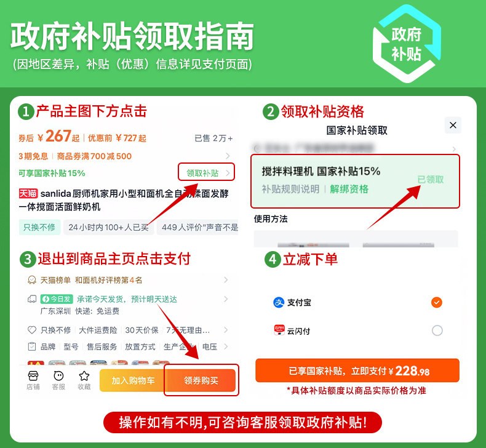Click the 云闪付 logo icon
486x448 pixels.
tap(279, 330)
